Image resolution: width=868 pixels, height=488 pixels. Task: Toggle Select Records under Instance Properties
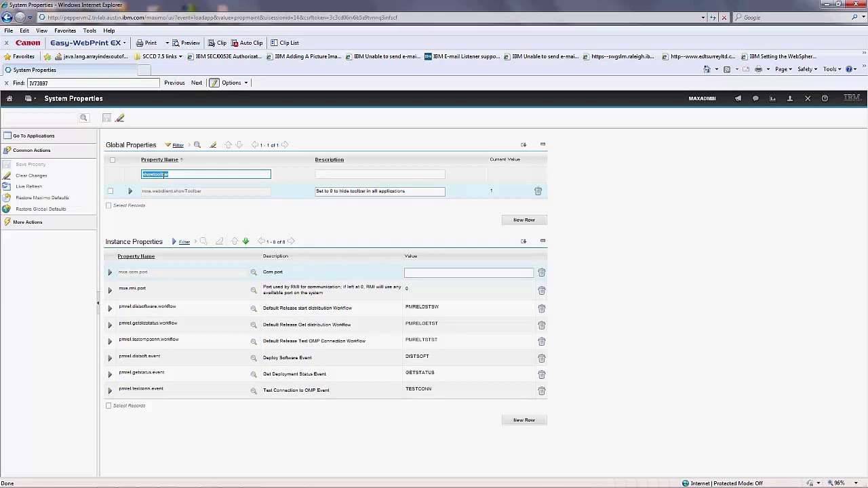(x=108, y=406)
